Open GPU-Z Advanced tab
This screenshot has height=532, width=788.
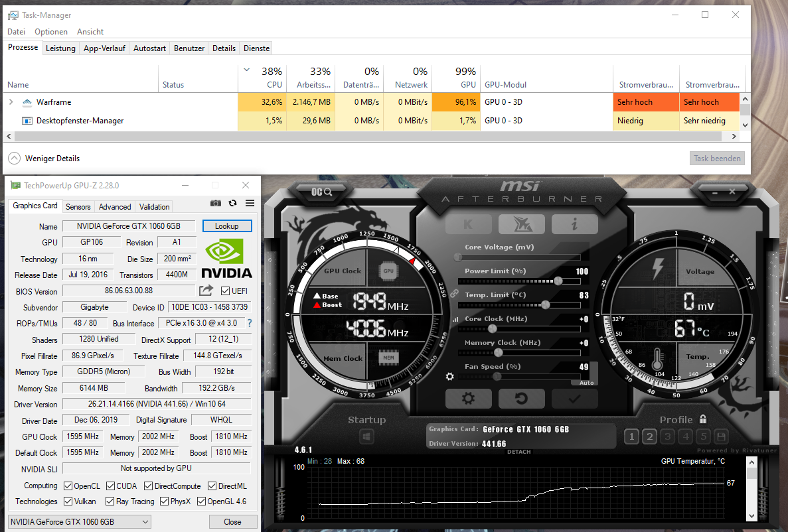[115, 206]
